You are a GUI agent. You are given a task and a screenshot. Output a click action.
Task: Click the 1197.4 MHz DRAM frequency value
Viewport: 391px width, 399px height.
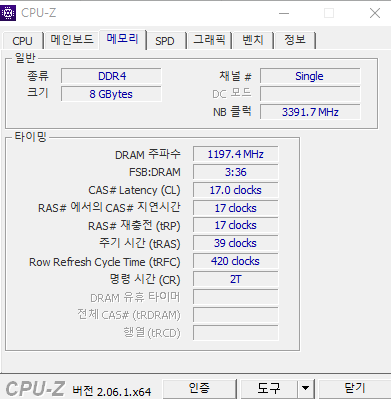(x=236, y=154)
